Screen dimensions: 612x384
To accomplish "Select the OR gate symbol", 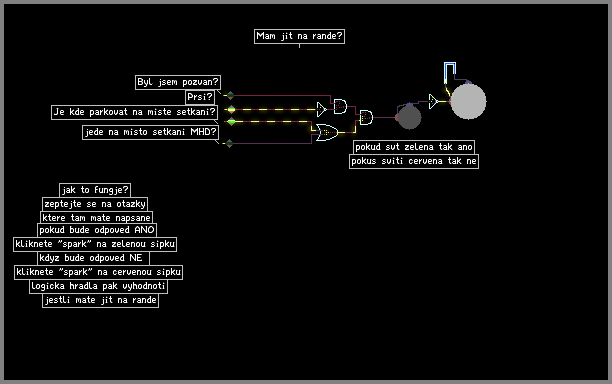I will 327,133.
